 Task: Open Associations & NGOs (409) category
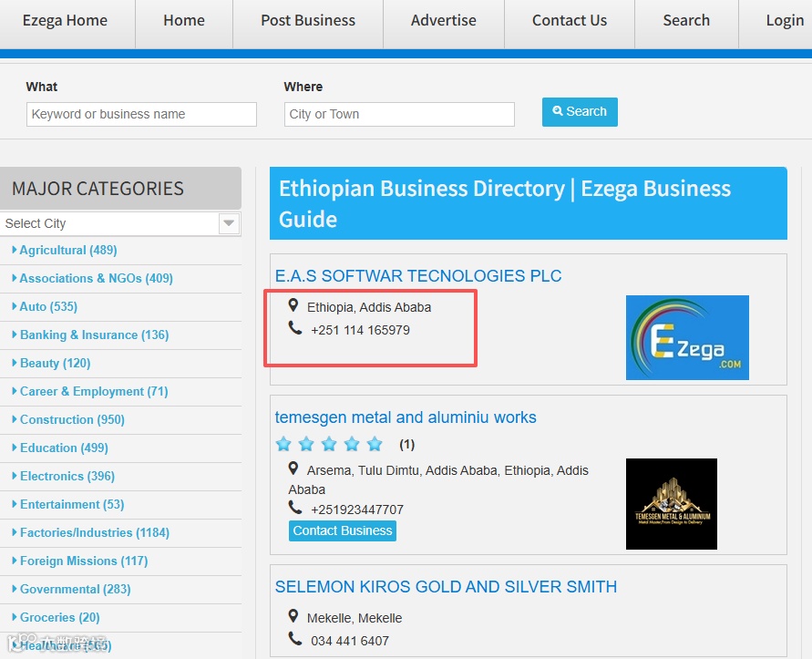tap(96, 278)
